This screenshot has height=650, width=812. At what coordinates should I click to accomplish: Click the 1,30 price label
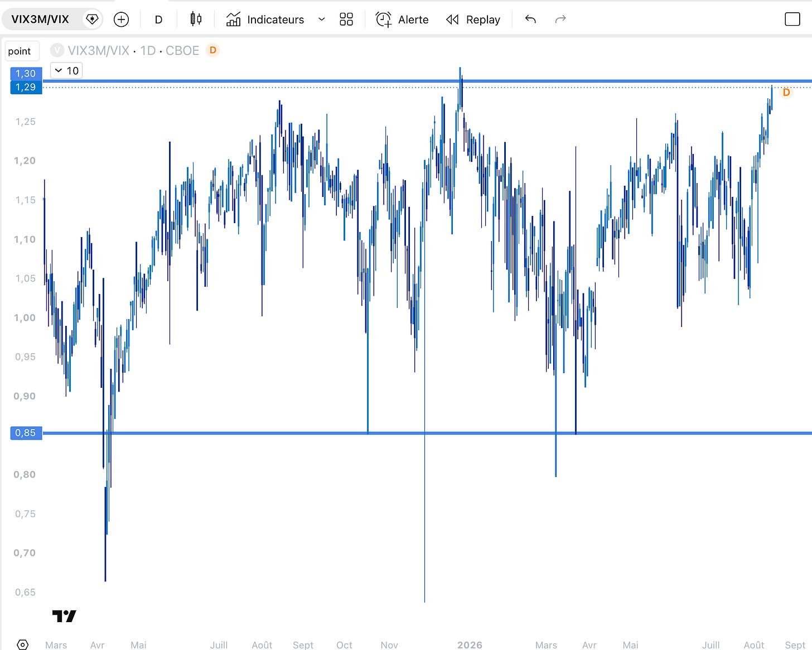[26, 74]
